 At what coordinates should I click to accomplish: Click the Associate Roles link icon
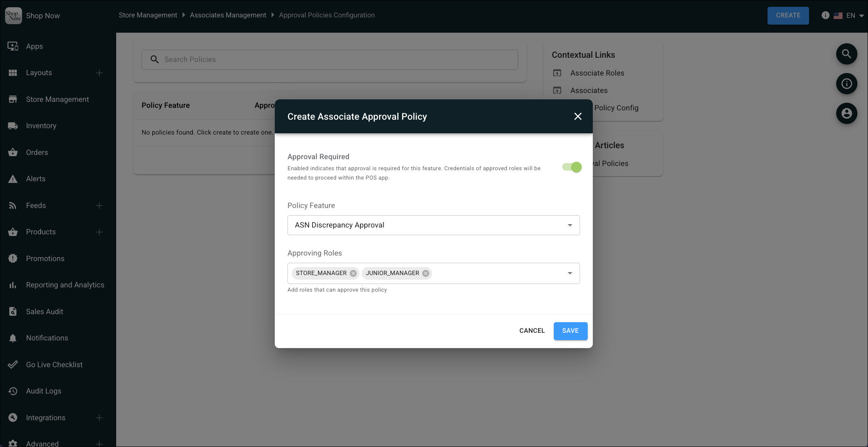pos(557,73)
